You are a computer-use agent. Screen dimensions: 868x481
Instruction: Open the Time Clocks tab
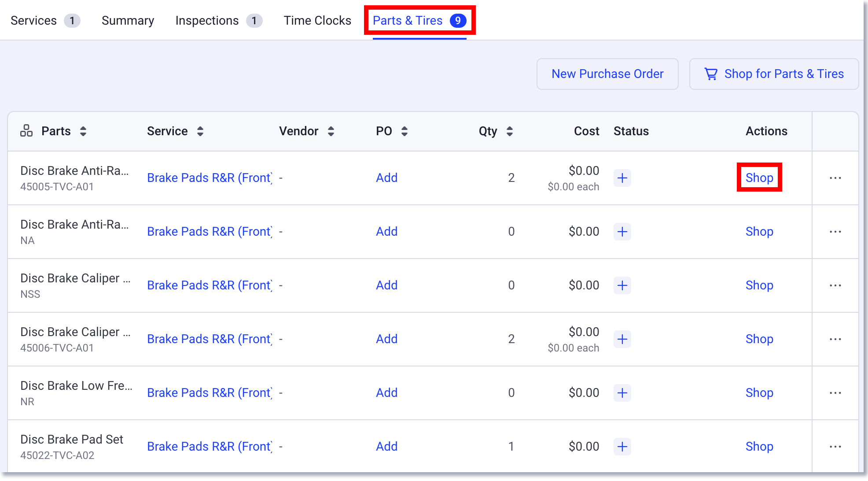coord(317,20)
